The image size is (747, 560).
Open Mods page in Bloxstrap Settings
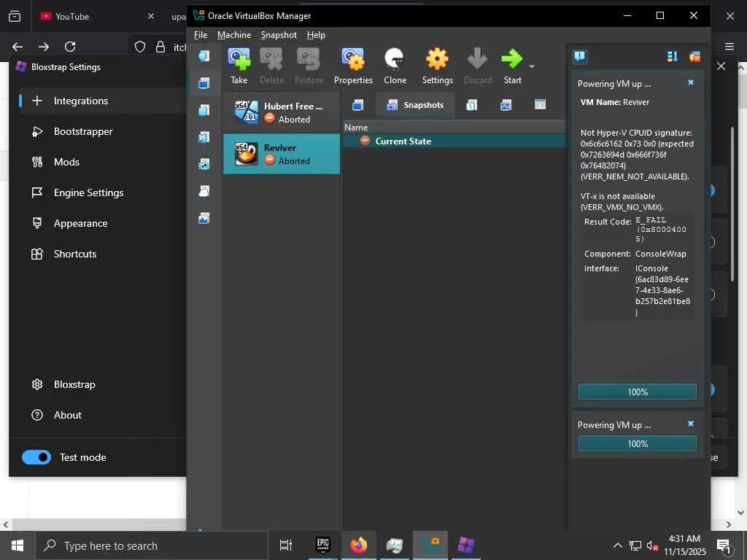click(x=102, y=162)
